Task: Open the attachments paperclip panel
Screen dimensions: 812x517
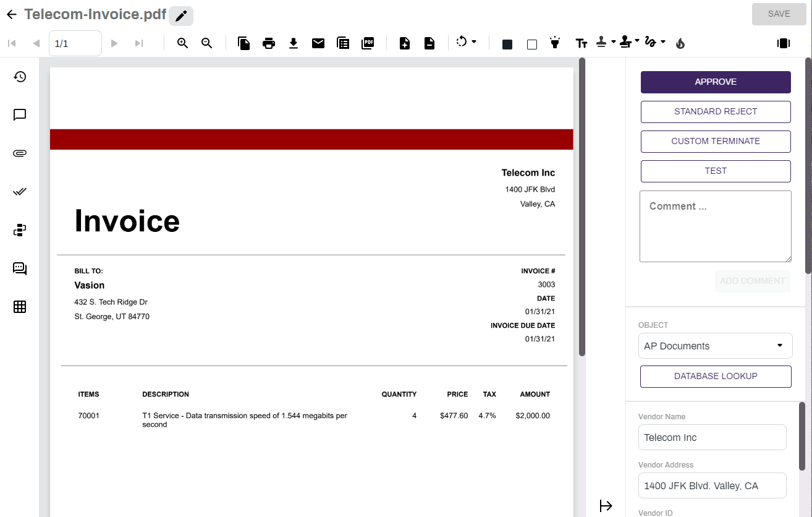Action: (20, 153)
